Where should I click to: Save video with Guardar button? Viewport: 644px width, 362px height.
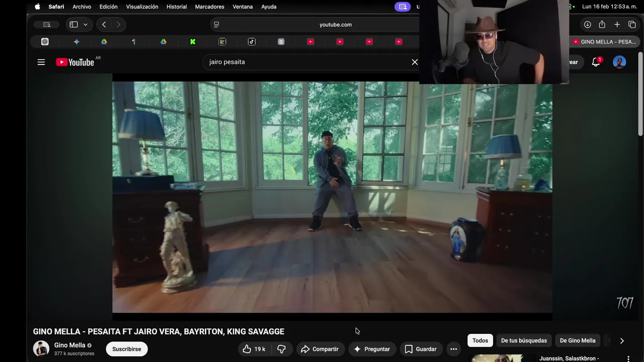pos(421,349)
